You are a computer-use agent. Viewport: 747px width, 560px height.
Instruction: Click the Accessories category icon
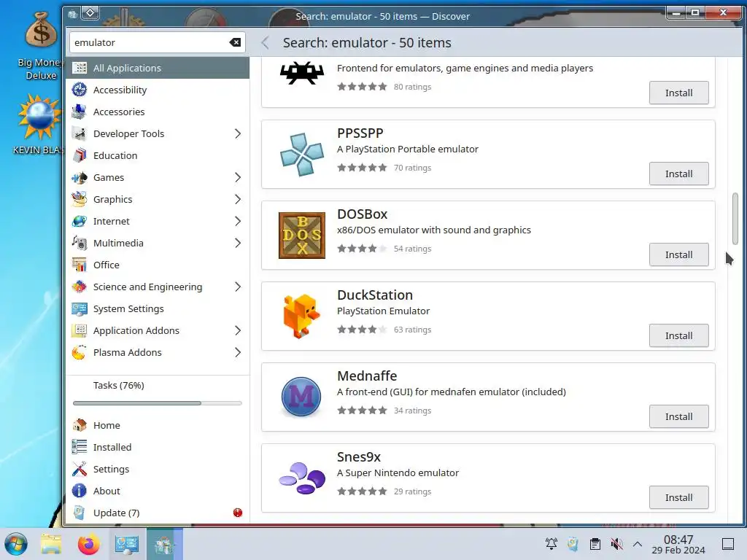point(79,112)
